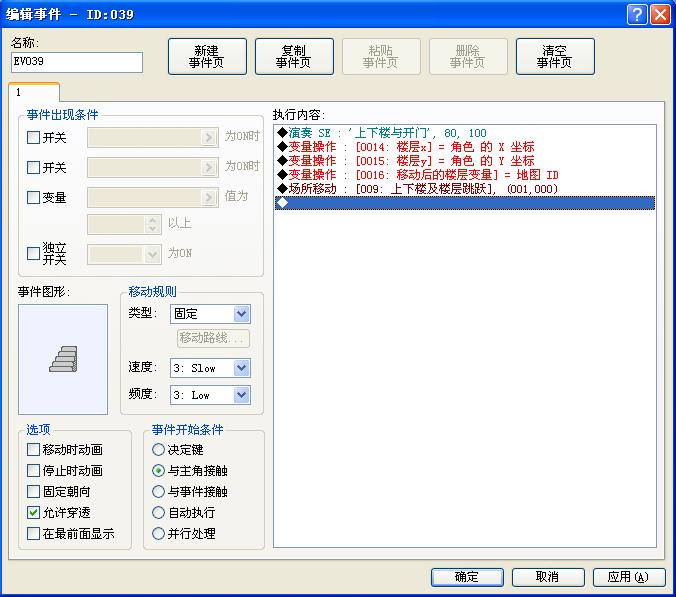Click 确定 to confirm
This screenshot has width=676, height=597.
click(467, 577)
